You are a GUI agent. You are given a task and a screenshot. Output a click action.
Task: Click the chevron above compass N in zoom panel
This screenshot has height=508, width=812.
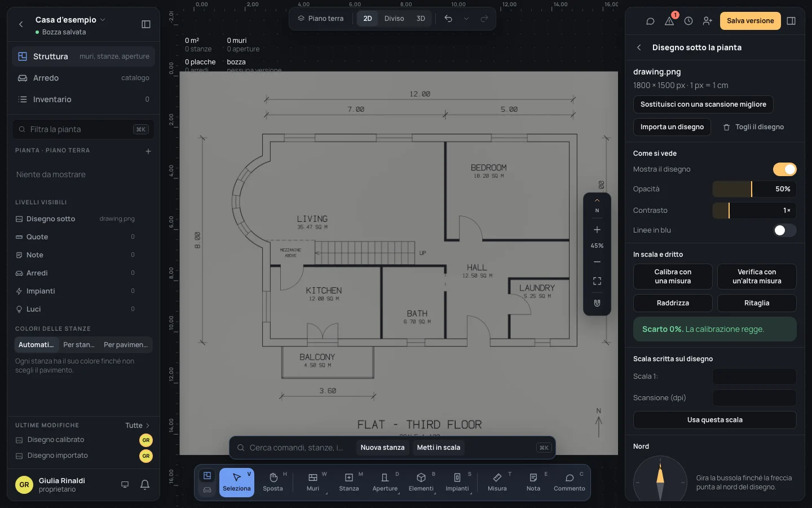[x=597, y=200]
